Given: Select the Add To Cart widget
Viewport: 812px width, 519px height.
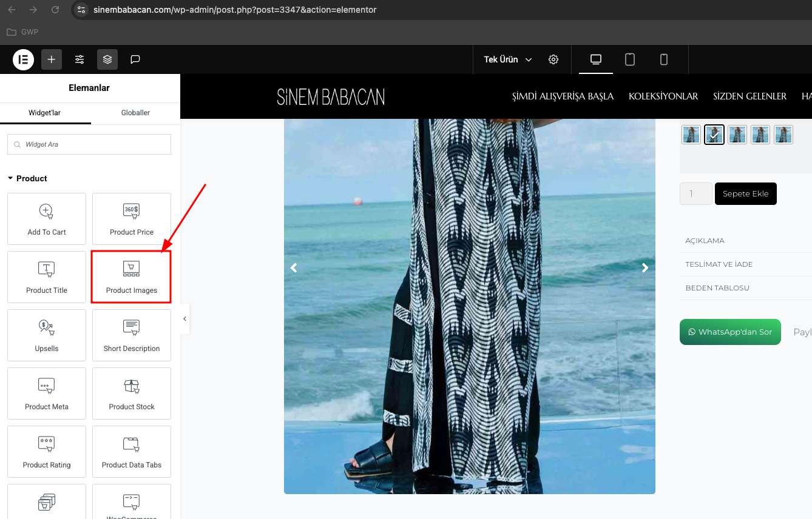Looking at the screenshot, I should (x=47, y=219).
